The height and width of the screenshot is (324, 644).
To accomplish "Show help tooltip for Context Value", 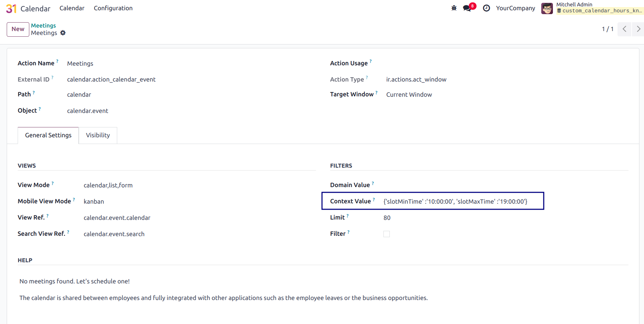I will coord(374,199).
